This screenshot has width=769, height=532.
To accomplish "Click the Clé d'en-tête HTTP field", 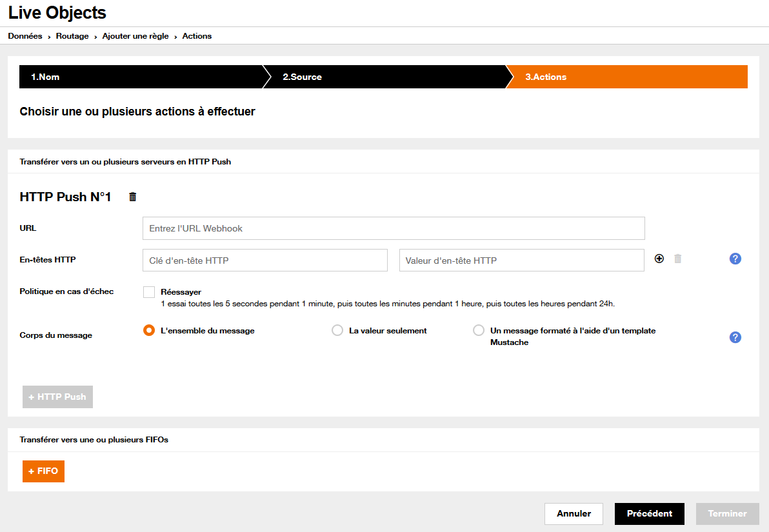I will coord(265,259).
